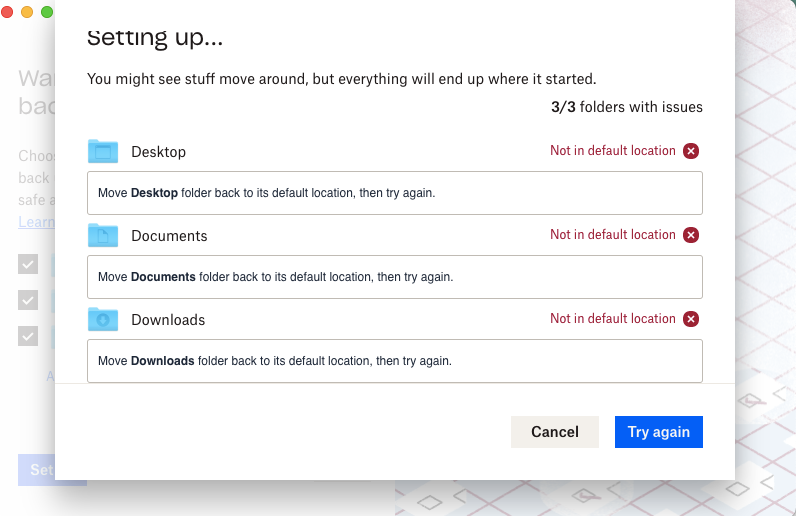This screenshot has height=516, width=796.
Task: Click the Desktop folder icon
Action: point(103,151)
